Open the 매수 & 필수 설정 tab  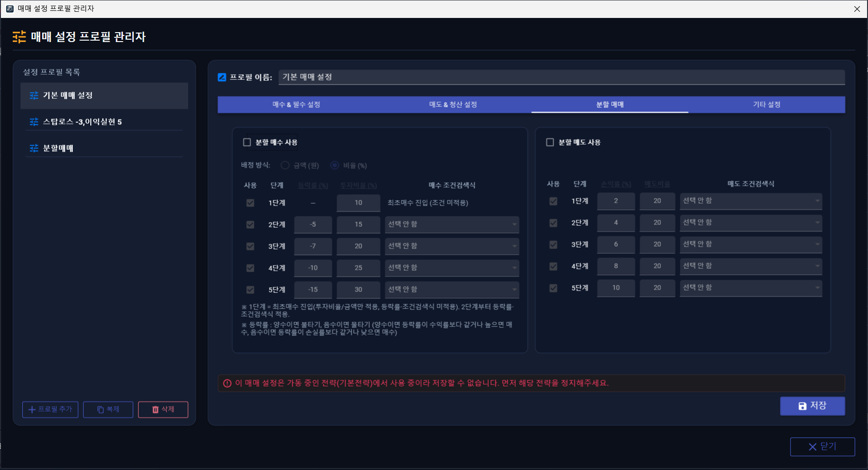(296, 104)
